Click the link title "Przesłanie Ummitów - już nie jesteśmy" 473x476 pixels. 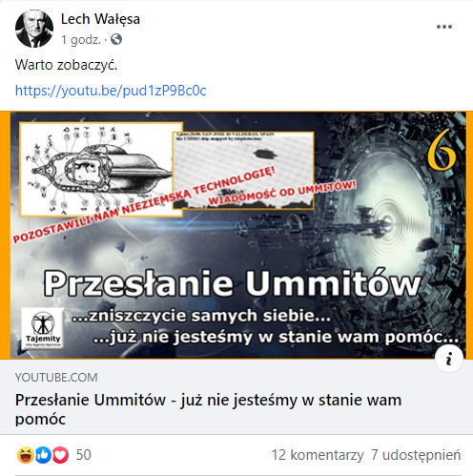[208, 409]
